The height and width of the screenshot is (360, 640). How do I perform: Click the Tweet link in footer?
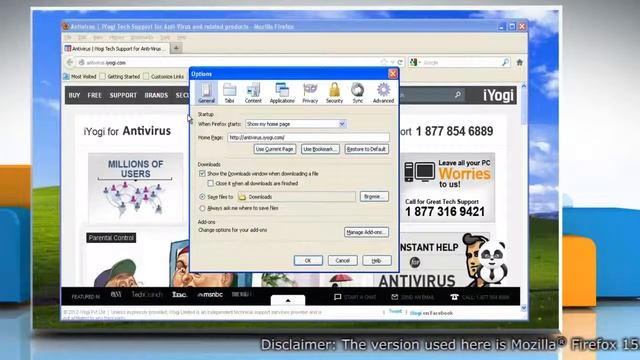click(395, 311)
